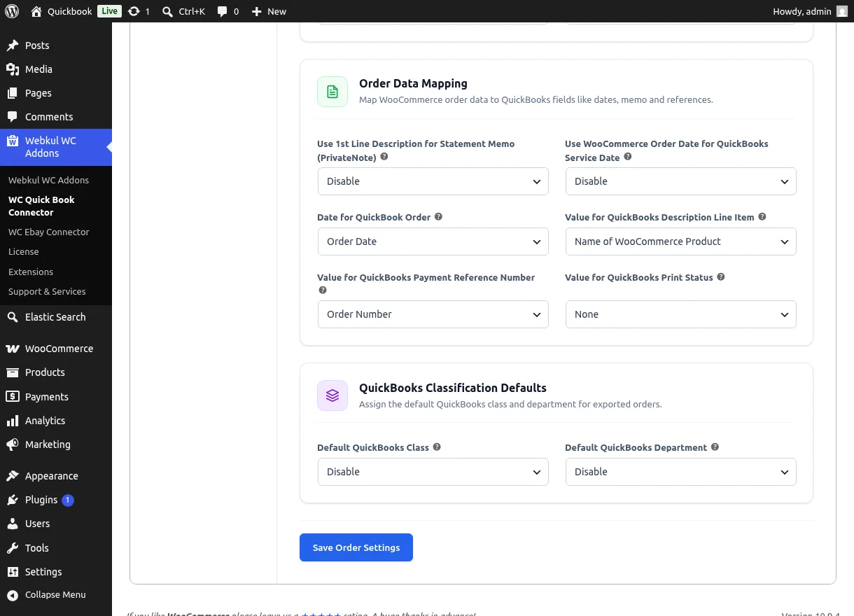
Task: Click help icon for Description Line Item
Action: click(762, 216)
